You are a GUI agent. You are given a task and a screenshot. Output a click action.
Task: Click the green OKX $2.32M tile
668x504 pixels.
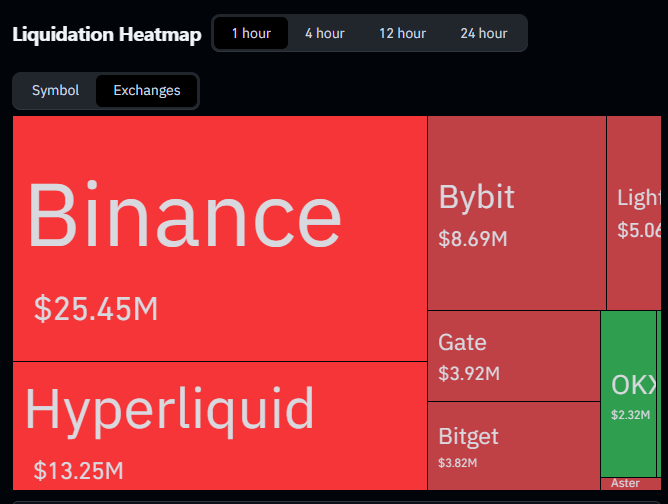tap(628, 394)
